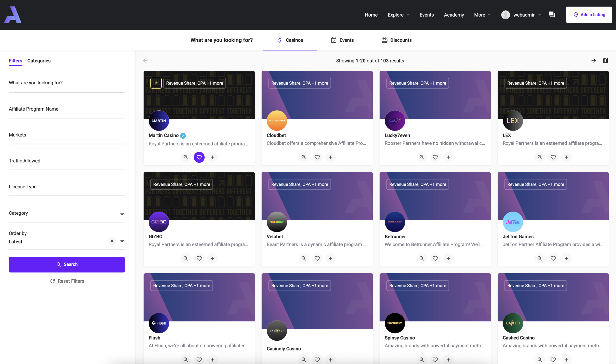Quick view LEX magnifier icon

(x=540, y=157)
